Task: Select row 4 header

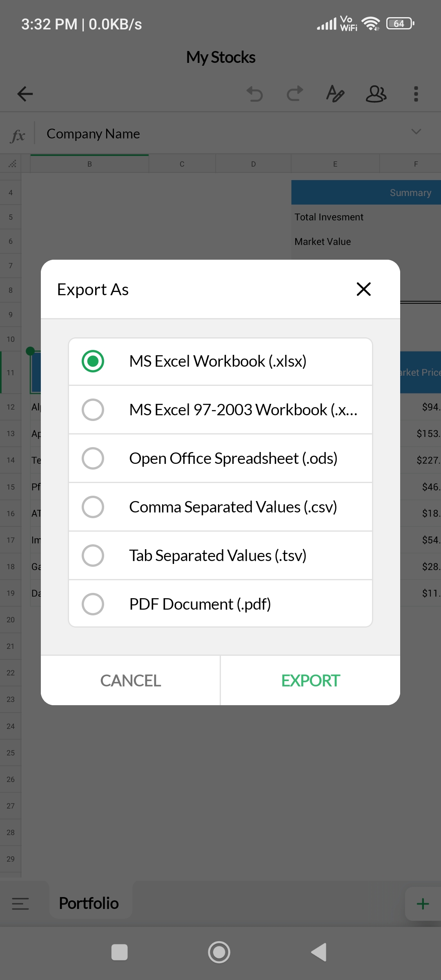Action: coord(11,192)
